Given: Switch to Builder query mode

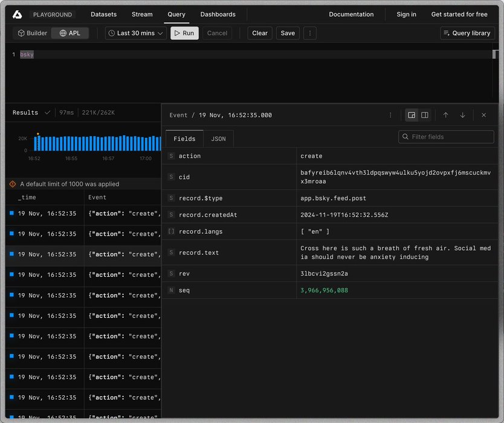Looking at the screenshot, I should point(32,33).
